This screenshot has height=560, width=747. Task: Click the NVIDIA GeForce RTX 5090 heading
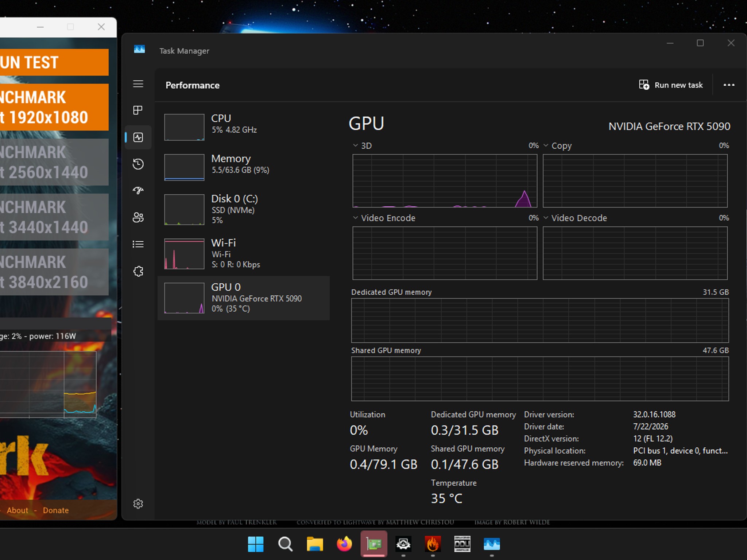point(669,126)
